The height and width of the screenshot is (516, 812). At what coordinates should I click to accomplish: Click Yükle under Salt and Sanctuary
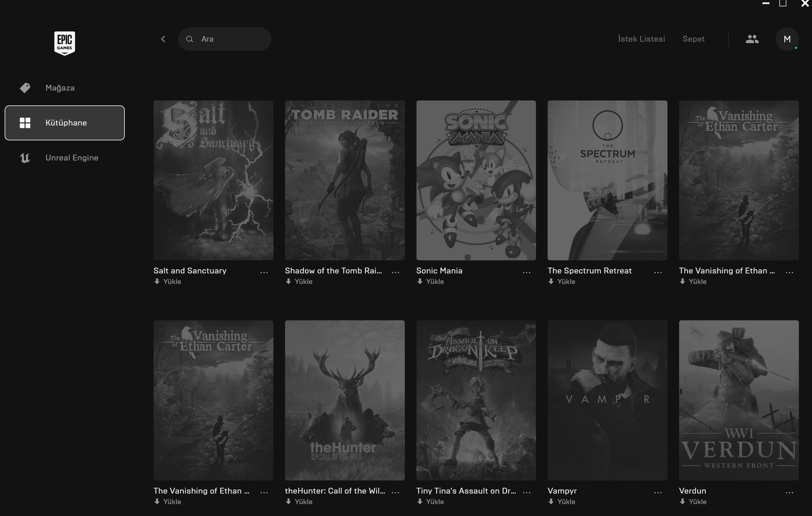coord(168,282)
